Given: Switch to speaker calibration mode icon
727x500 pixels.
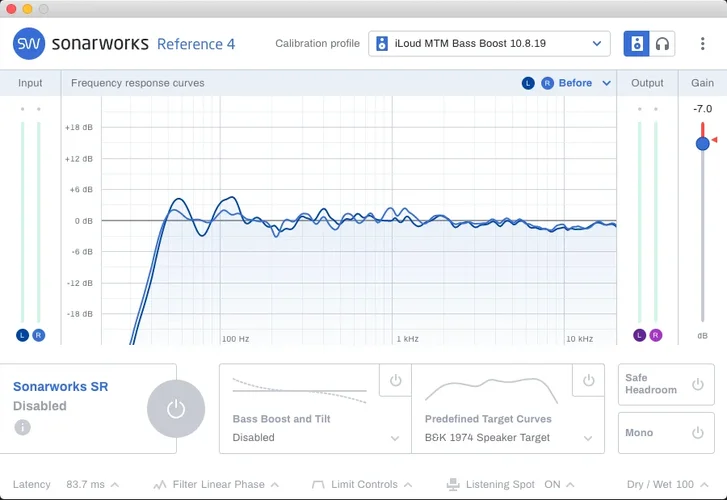Looking at the screenshot, I should pos(636,44).
